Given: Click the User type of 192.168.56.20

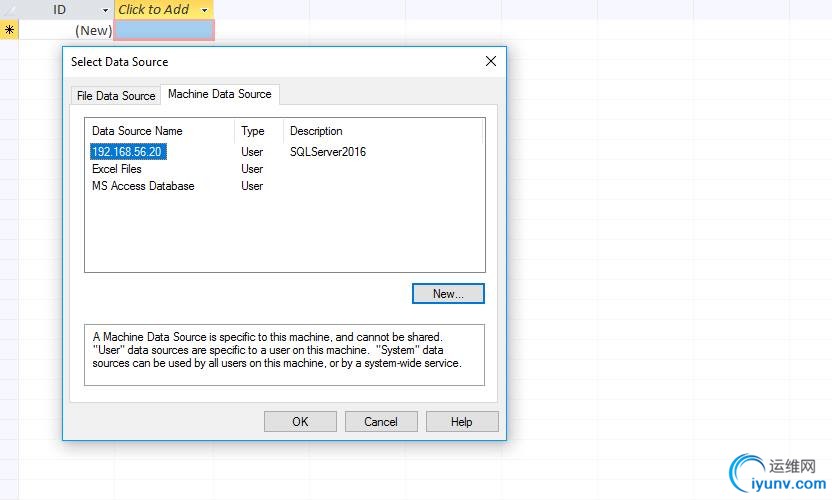Looking at the screenshot, I should tap(252, 152).
